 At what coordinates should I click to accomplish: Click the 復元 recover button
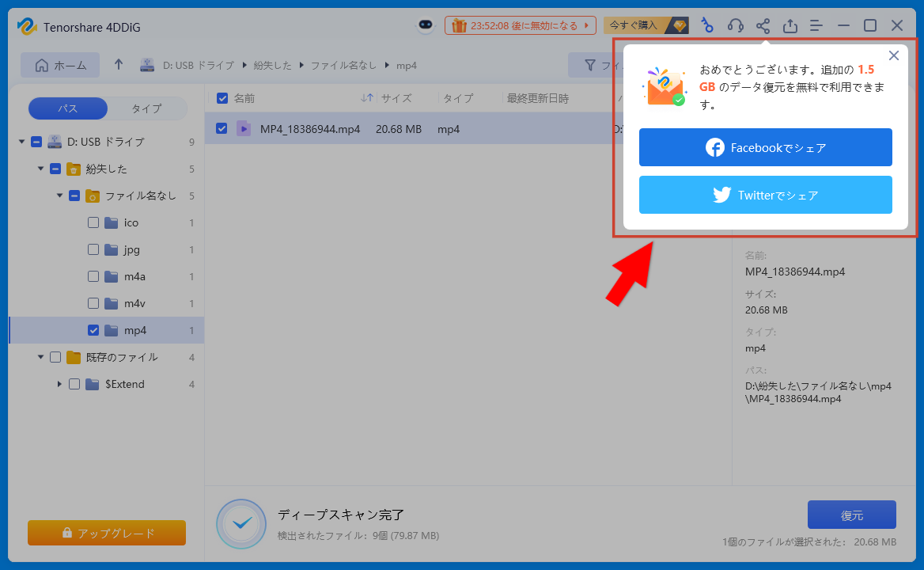(851, 515)
